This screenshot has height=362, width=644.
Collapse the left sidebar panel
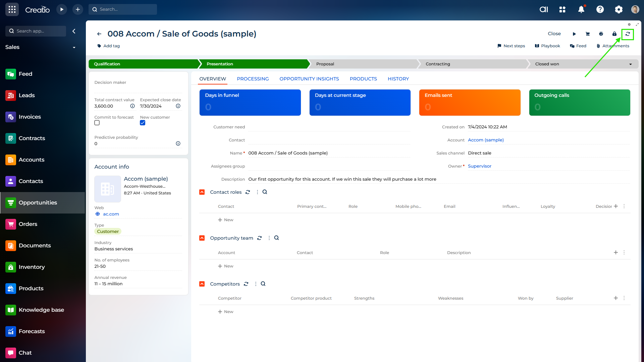(74, 31)
